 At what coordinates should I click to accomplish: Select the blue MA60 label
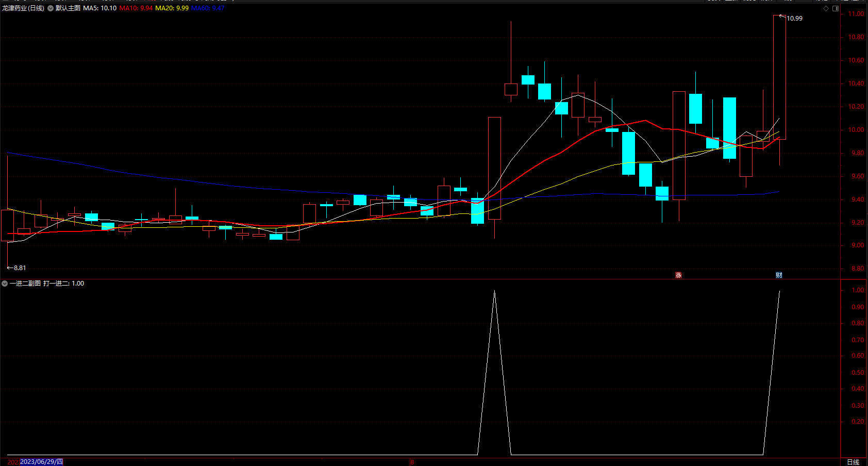coord(208,8)
